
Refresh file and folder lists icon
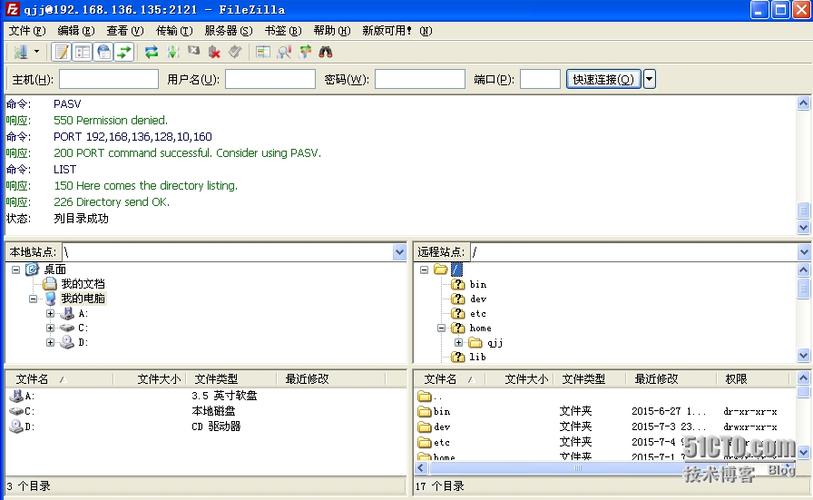point(151,52)
